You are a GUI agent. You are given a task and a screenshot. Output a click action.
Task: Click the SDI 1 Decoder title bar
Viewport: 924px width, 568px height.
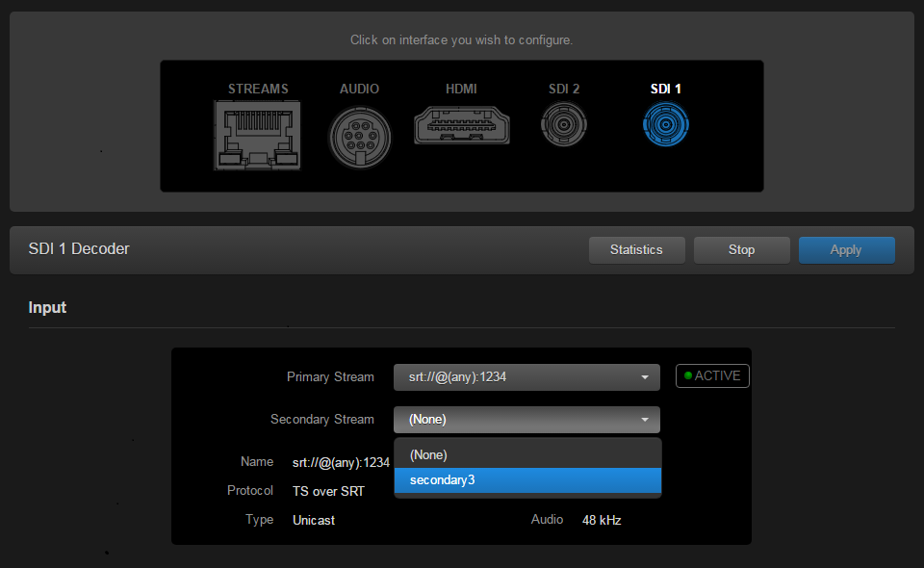point(79,248)
